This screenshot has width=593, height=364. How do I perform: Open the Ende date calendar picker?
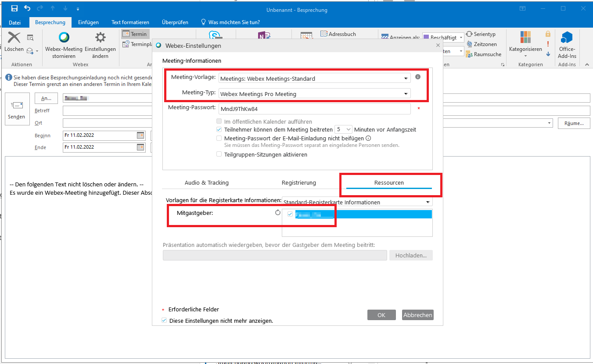pos(140,147)
